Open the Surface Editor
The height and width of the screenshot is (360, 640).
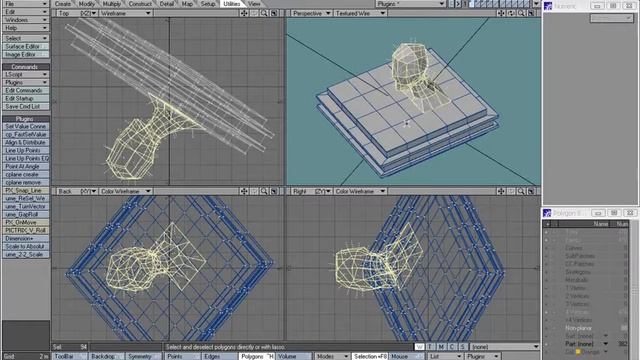pos(25,47)
